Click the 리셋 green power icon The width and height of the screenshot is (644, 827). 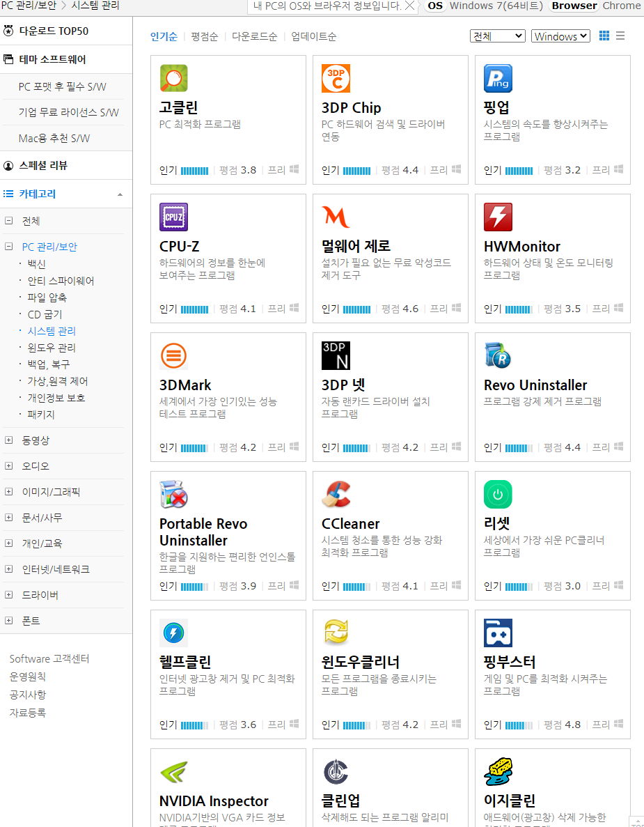click(x=498, y=494)
